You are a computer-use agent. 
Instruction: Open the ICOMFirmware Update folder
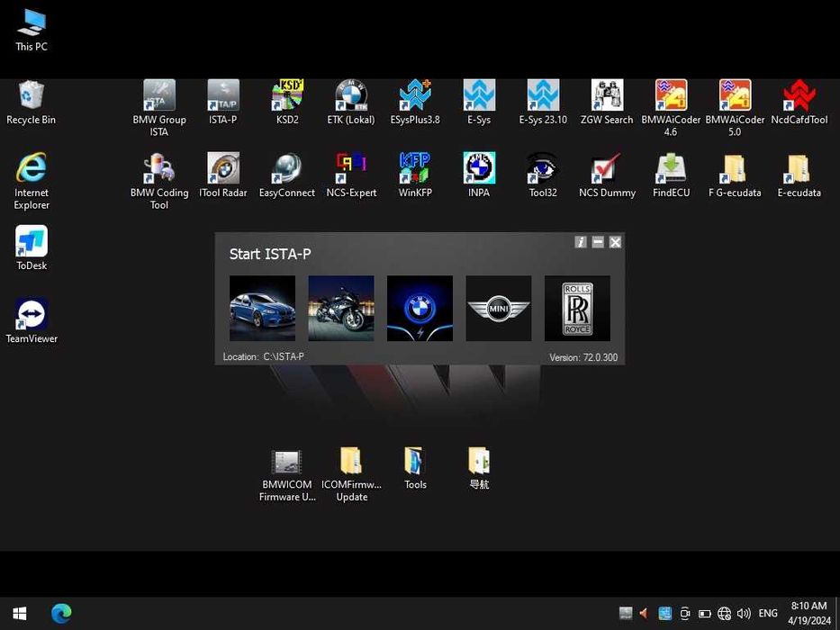pyautogui.click(x=351, y=462)
